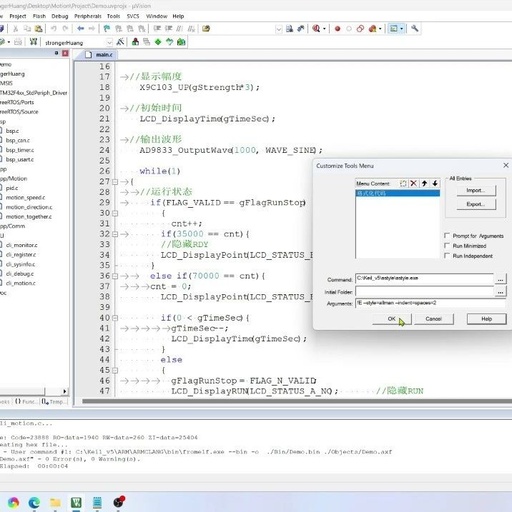Enable Prompt for Arguments checkbox
The image size is (512, 512).
(447, 236)
